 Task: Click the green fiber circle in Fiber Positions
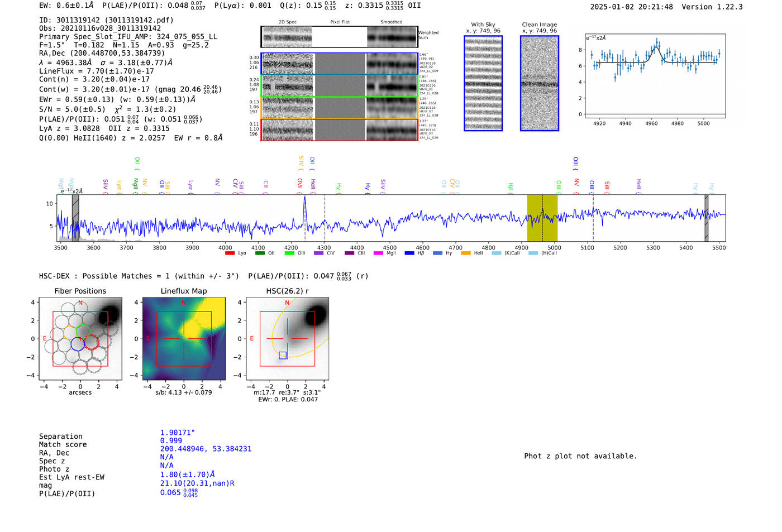point(83,330)
